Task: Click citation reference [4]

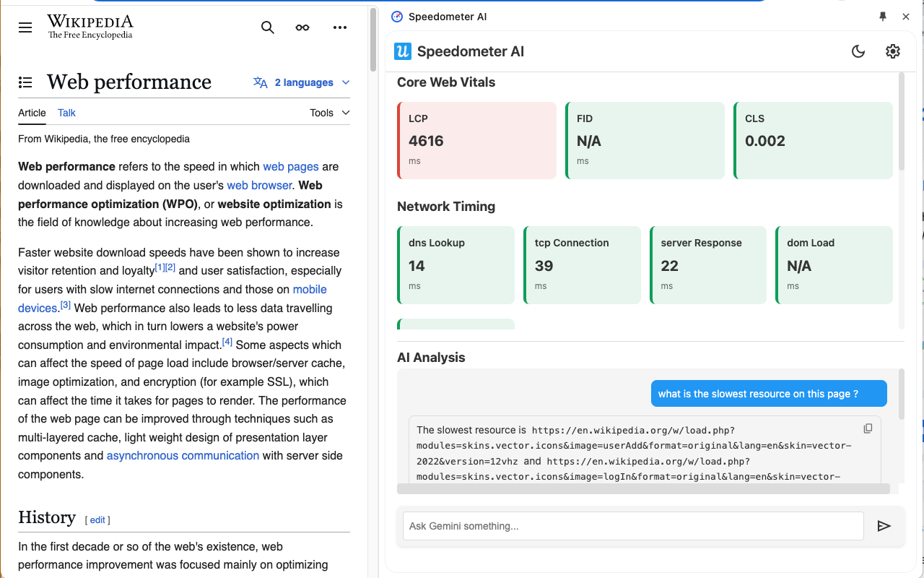Action: [x=227, y=342]
